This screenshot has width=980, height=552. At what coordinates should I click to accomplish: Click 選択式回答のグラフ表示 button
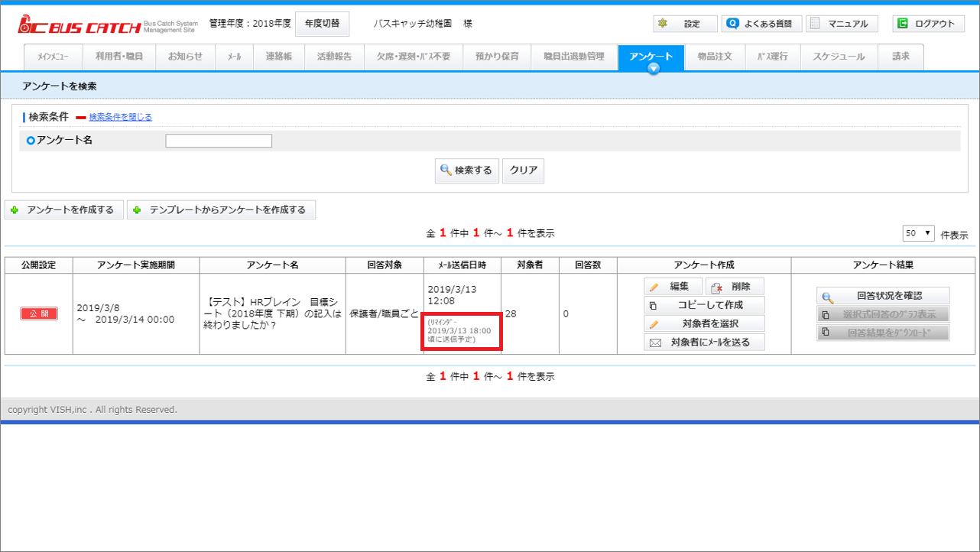click(883, 314)
